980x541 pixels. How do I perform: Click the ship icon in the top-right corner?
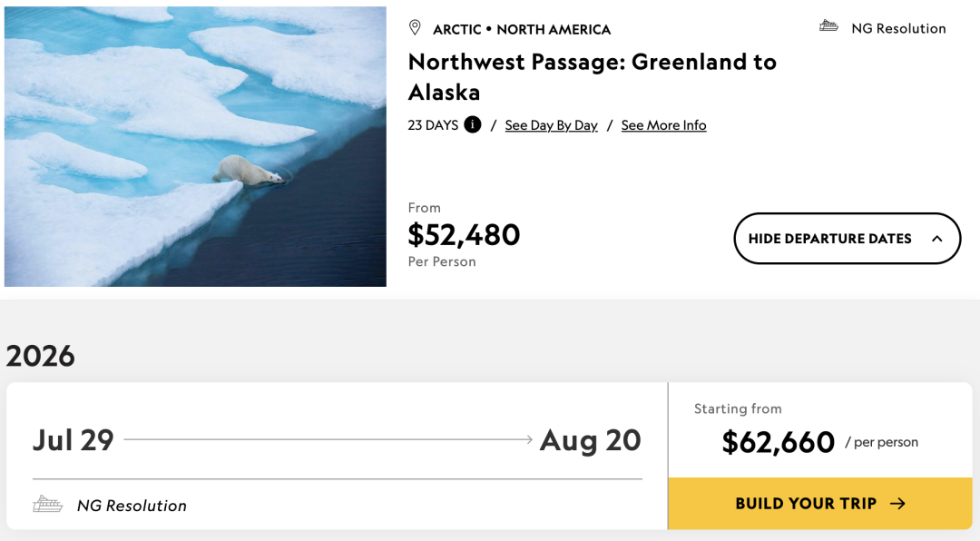click(828, 26)
